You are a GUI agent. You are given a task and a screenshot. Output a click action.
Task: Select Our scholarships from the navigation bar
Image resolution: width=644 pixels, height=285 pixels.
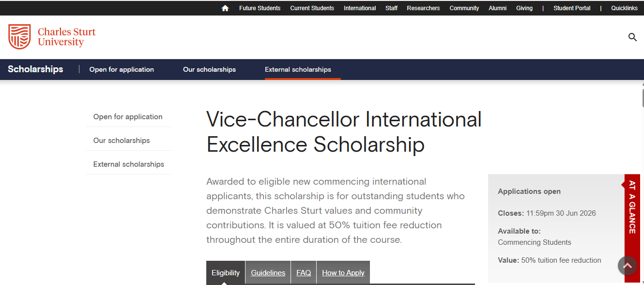point(209,69)
